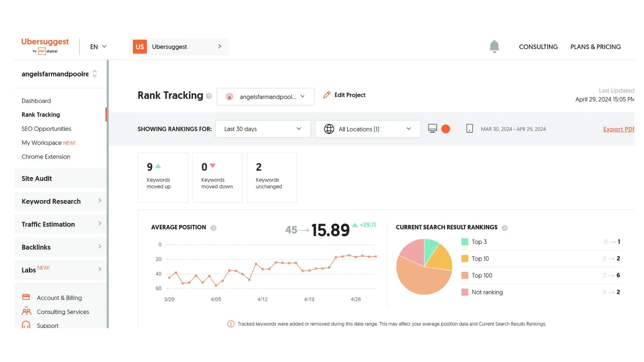Screen dimensions: 644x362
Task: Click the Rank Tracking help question mark
Action: [209, 96]
